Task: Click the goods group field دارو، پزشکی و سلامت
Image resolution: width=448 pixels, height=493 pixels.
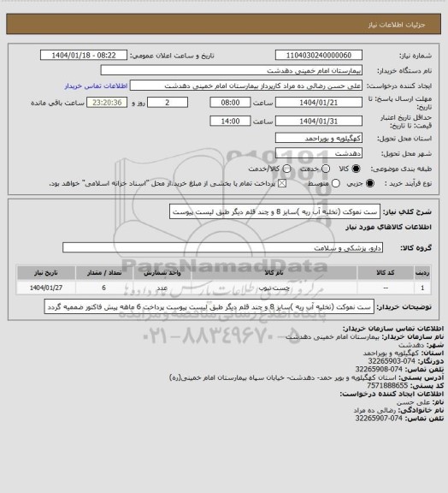Action: coord(222,247)
